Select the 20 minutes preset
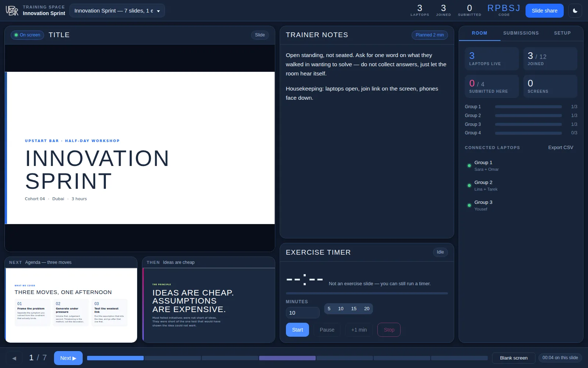Screen dimensions: 588x368 click(x=367, y=309)
